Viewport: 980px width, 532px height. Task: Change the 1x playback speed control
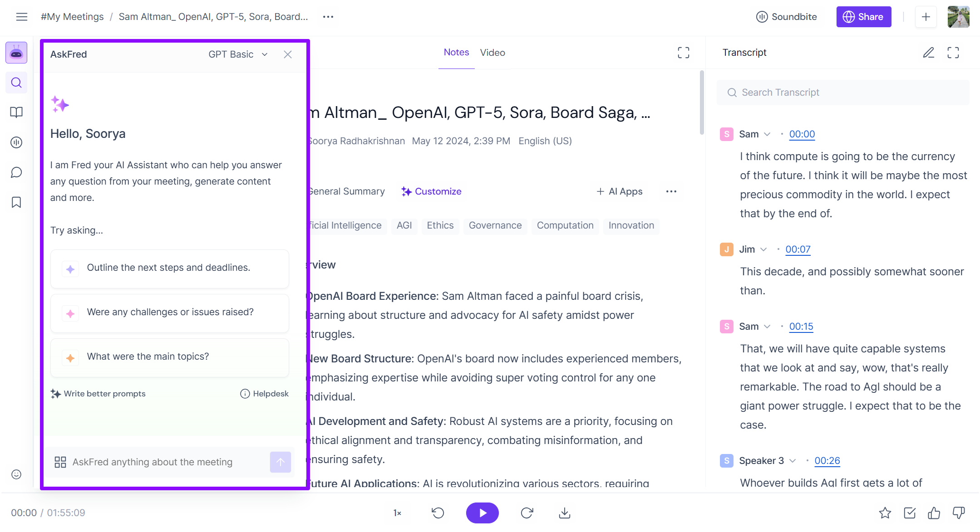[x=397, y=513]
